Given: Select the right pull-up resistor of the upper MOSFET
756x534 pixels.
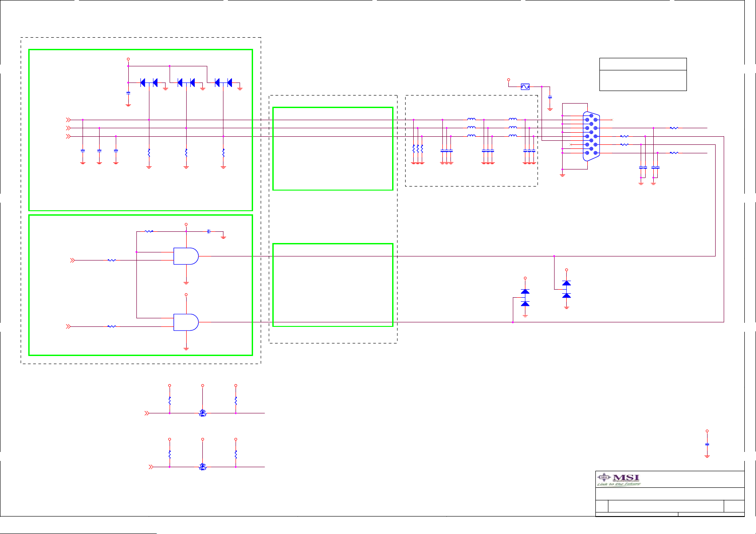Looking at the screenshot, I should 236,400.
